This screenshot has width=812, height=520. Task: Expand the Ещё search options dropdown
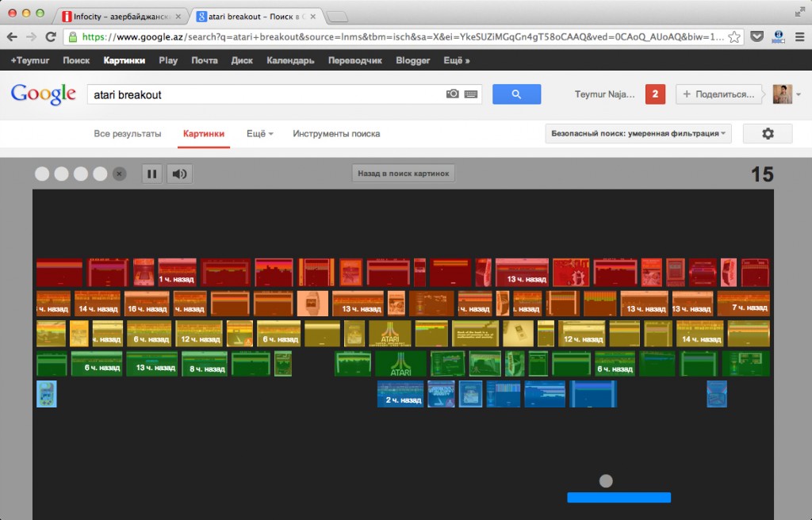[259, 134]
